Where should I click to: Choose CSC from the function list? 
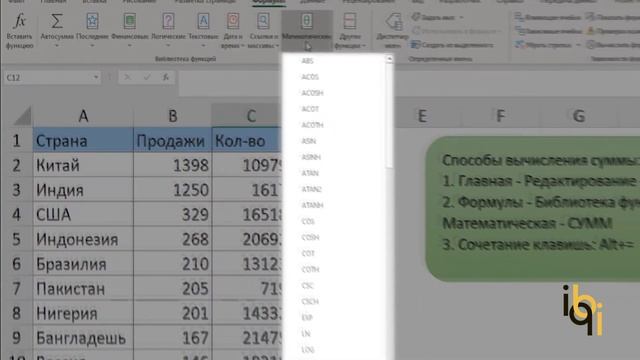307,286
